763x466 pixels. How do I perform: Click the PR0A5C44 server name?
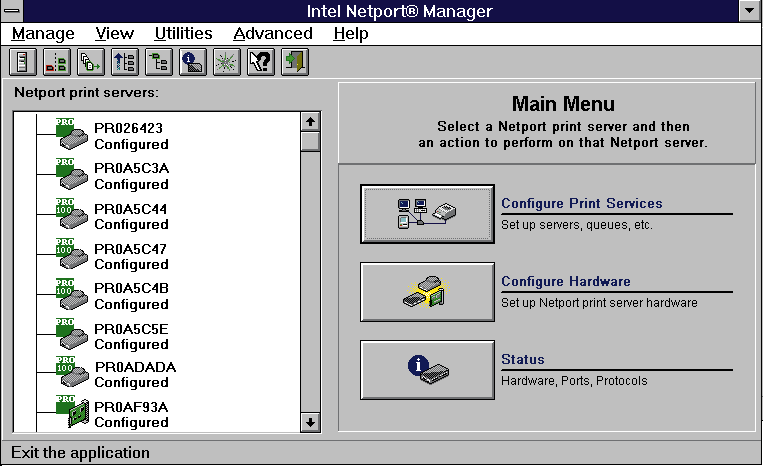130,209
